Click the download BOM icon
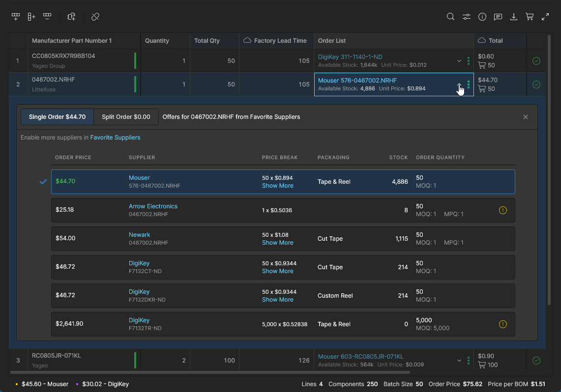The image size is (561, 392). pyautogui.click(x=514, y=17)
